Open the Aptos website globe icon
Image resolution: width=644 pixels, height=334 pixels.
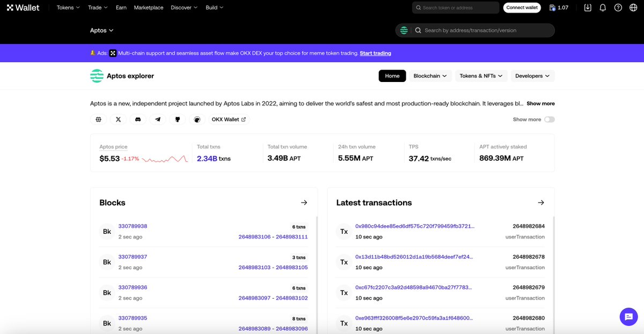tap(99, 120)
